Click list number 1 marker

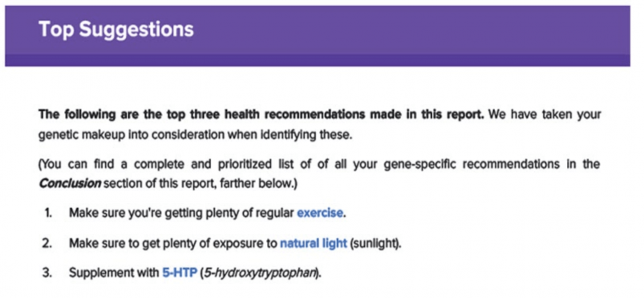47,213
